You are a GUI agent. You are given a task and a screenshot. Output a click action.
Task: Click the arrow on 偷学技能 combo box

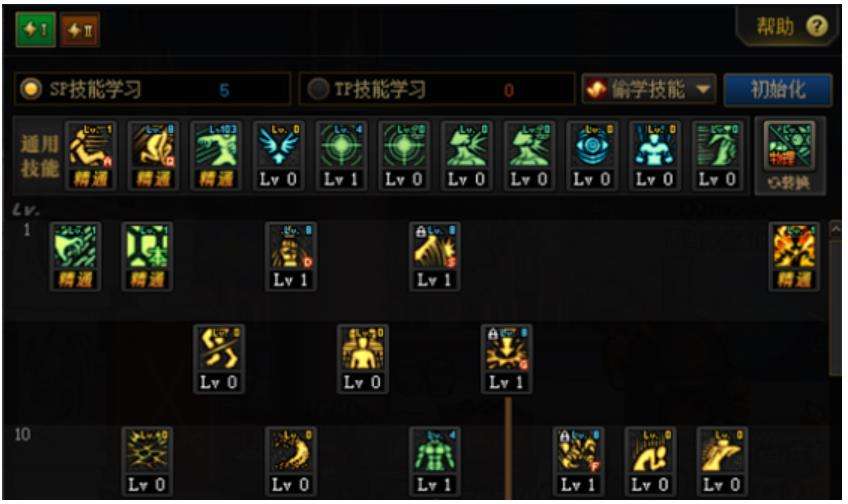(x=703, y=89)
